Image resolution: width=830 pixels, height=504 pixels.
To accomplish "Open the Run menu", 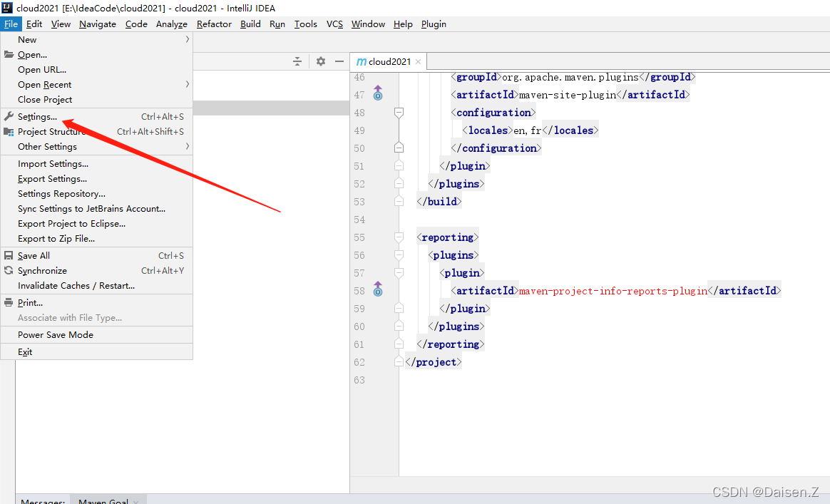I will (x=277, y=24).
